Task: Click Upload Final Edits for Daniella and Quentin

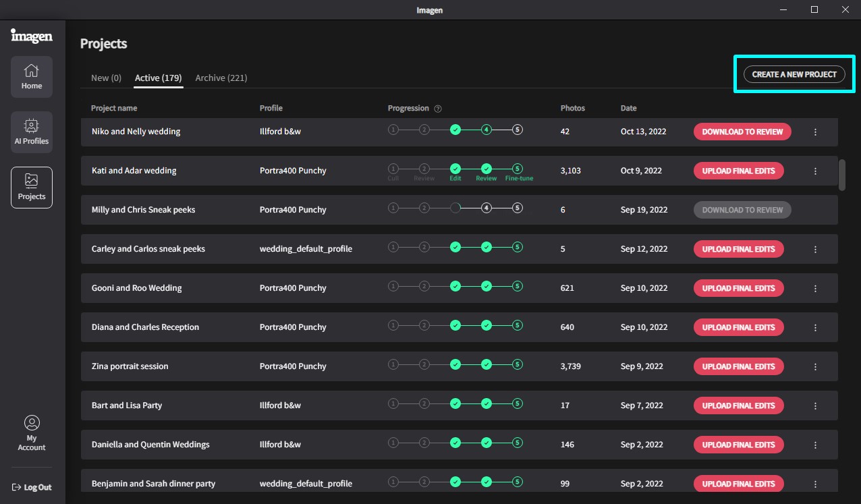Action: tap(739, 445)
